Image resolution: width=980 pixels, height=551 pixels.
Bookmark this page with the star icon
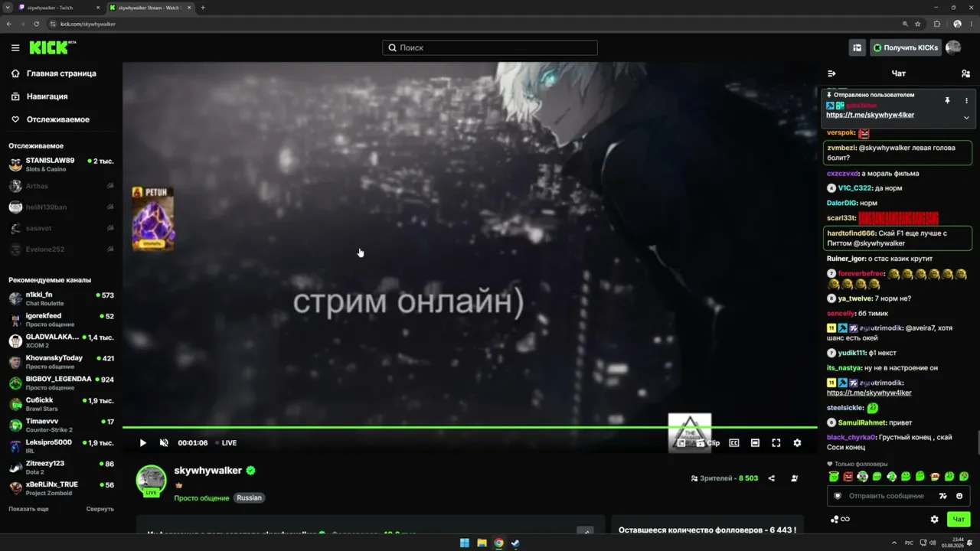[917, 24]
